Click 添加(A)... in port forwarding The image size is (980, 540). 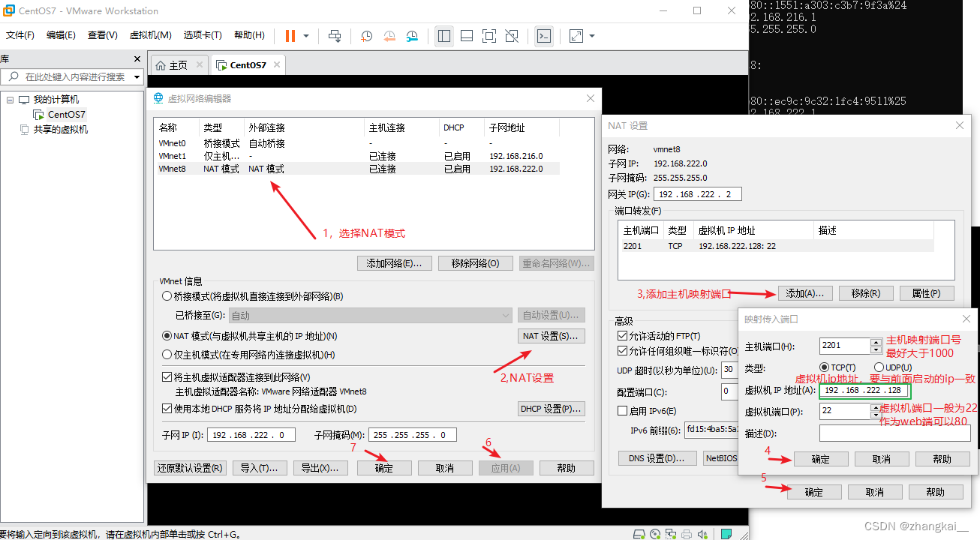pos(805,293)
